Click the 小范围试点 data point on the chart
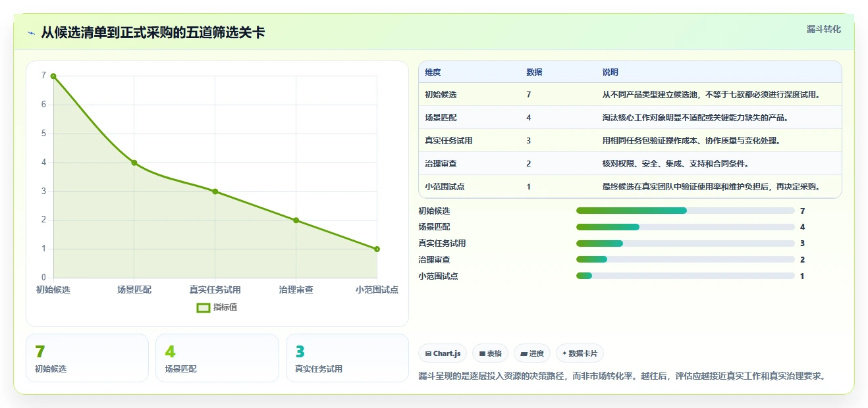Image resolution: width=868 pixels, height=408 pixels. tap(377, 249)
